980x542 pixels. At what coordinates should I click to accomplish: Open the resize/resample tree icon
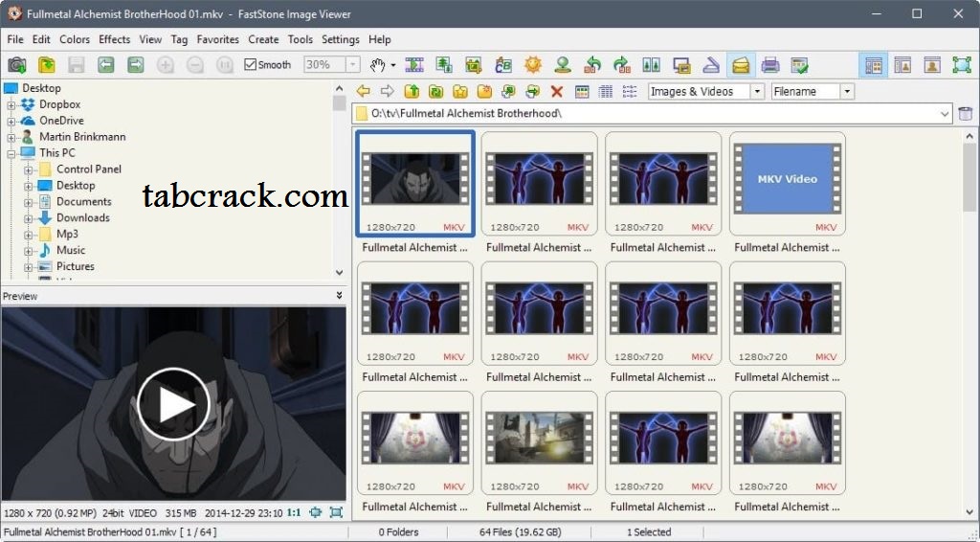coord(444,64)
